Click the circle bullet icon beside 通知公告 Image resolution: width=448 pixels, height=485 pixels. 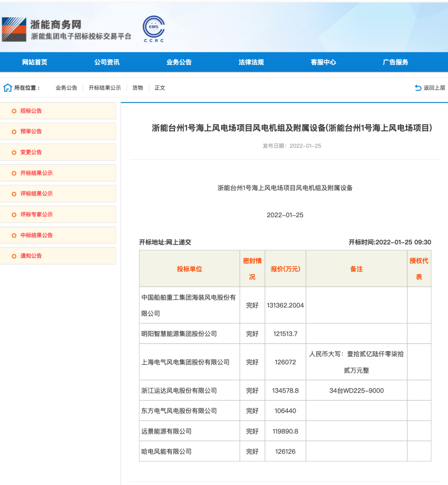pos(14,256)
